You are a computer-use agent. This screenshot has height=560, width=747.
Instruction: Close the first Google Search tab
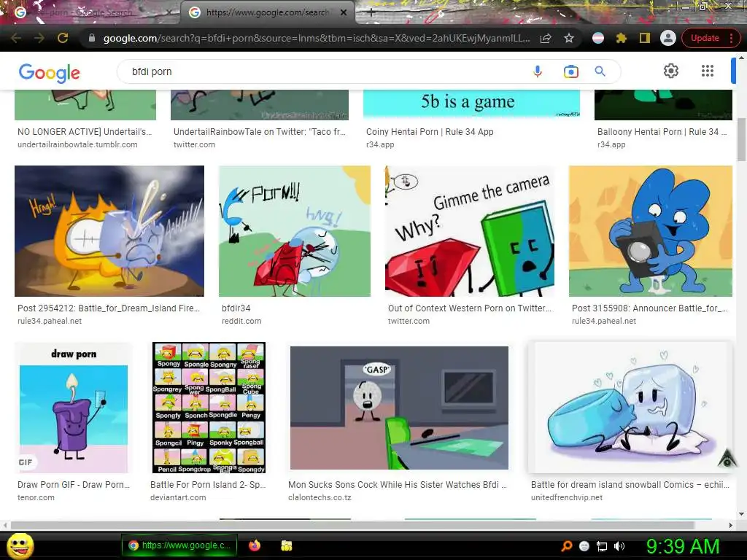169,13
